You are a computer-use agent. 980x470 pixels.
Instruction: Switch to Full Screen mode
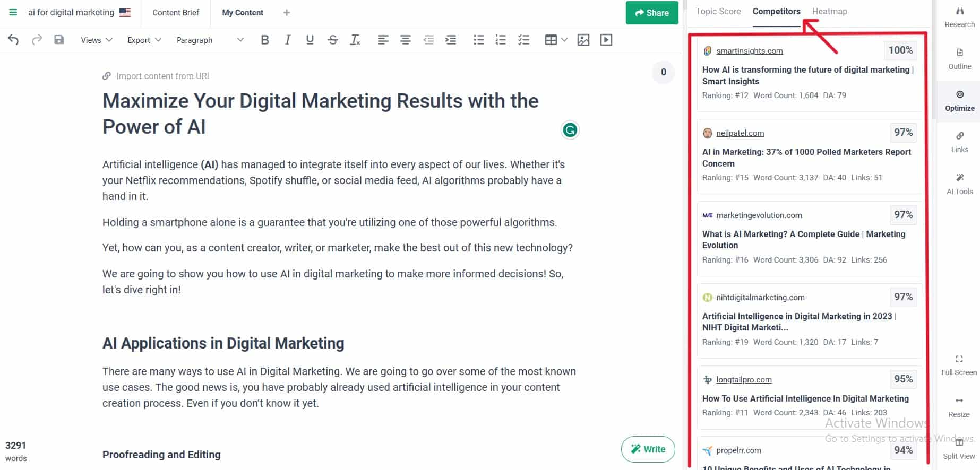pos(959,365)
